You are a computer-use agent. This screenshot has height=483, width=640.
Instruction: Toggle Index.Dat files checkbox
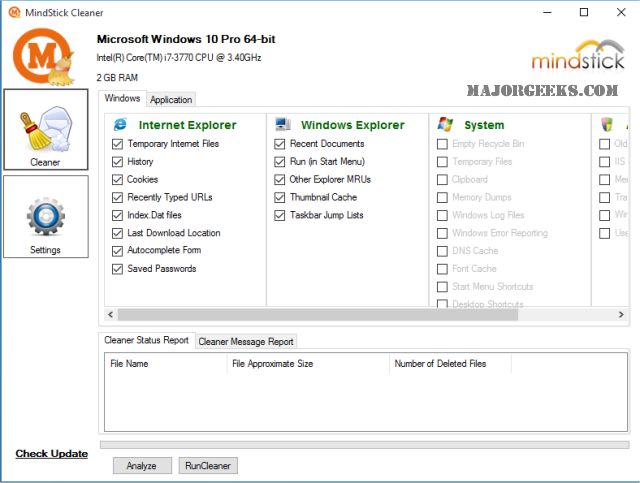[x=118, y=215]
